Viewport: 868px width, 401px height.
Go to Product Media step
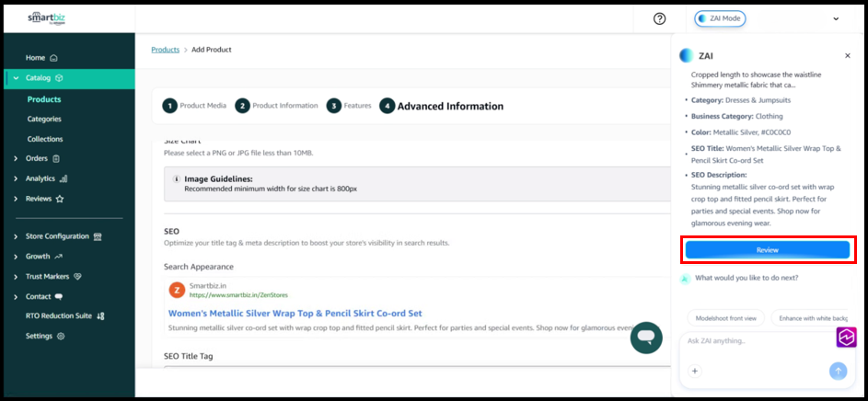tap(194, 106)
